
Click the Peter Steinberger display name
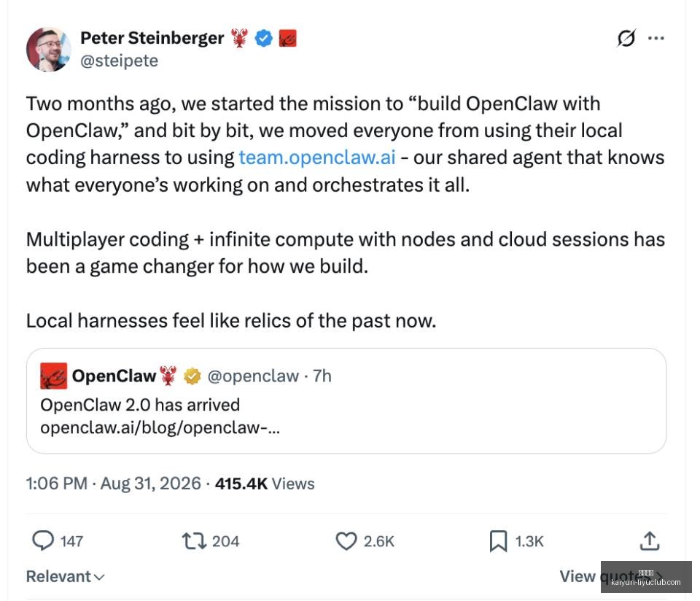pos(152,38)
